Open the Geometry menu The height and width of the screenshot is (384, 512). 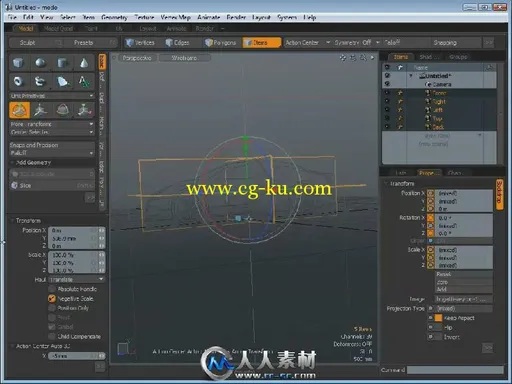[114, 17]
